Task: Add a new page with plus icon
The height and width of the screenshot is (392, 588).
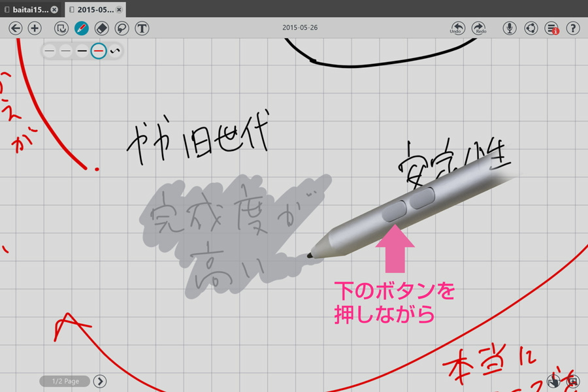Action: pos(35,28)
